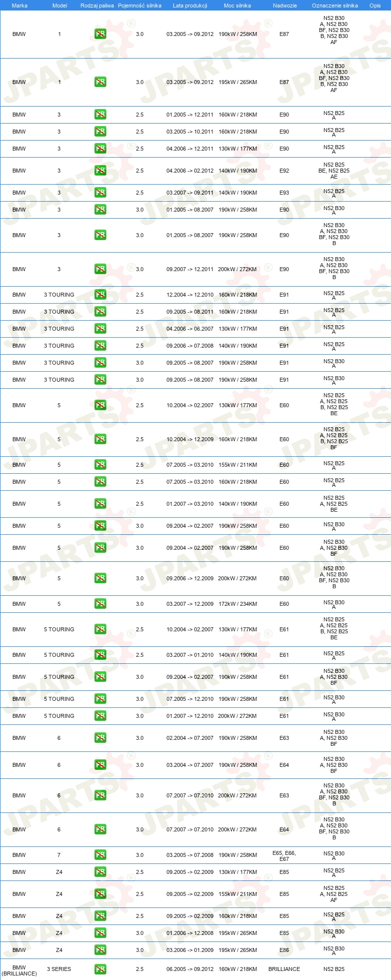Viewport: 391px width, 980px height.
Task: Select '01.2007 -> 12.2010' production date
Action: coord(190,716)
